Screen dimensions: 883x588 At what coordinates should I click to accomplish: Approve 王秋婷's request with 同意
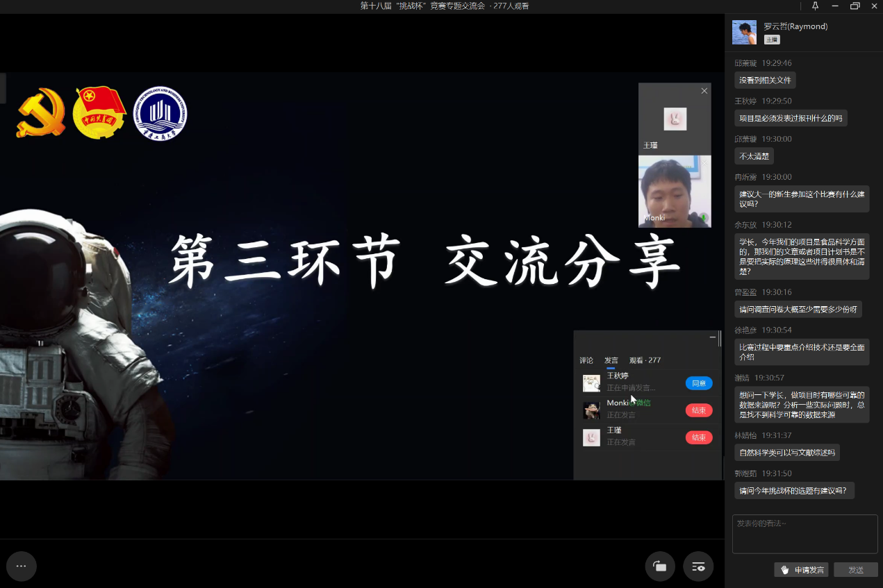[698, 383]
